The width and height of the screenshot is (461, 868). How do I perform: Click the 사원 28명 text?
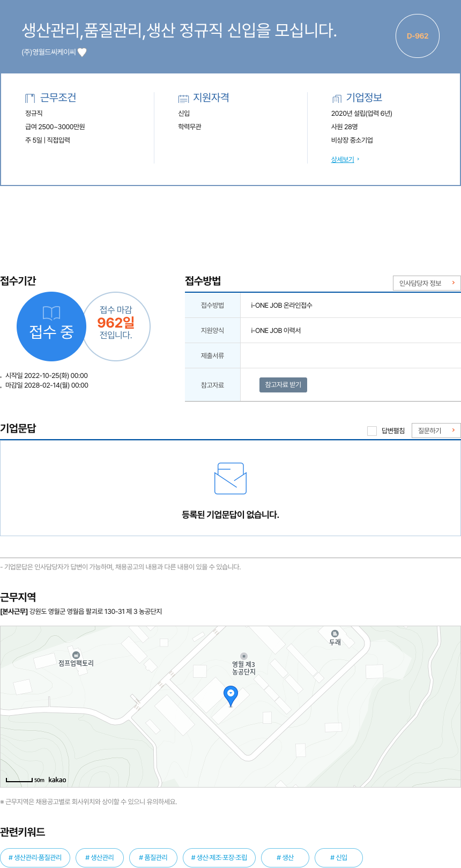point(345,127)
